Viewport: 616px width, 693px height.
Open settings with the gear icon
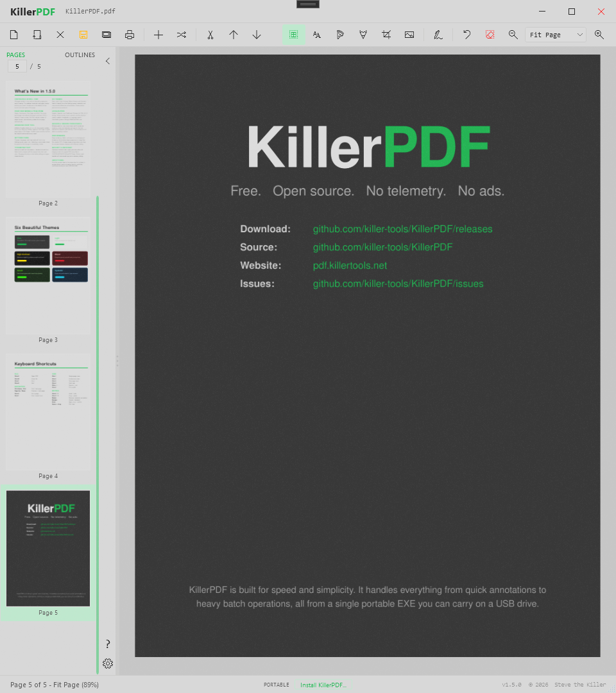point(108,663)
